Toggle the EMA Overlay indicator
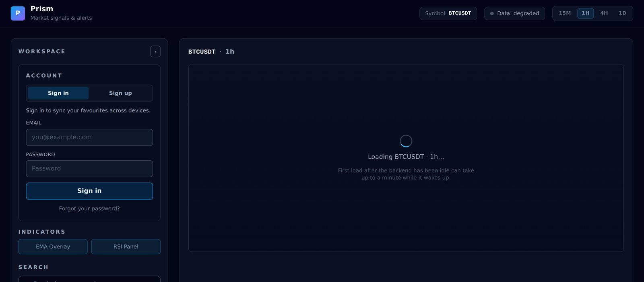The height and width of the screenshot is (282, 644). coord(53,247)
